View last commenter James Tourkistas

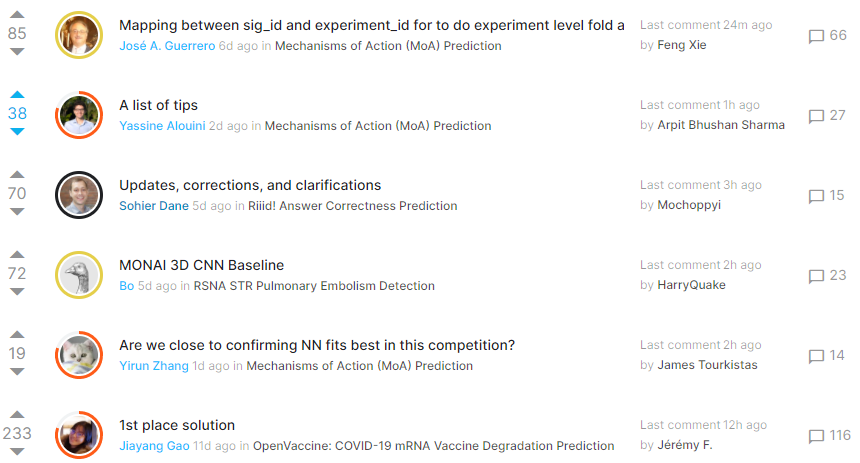click(707, 365)
